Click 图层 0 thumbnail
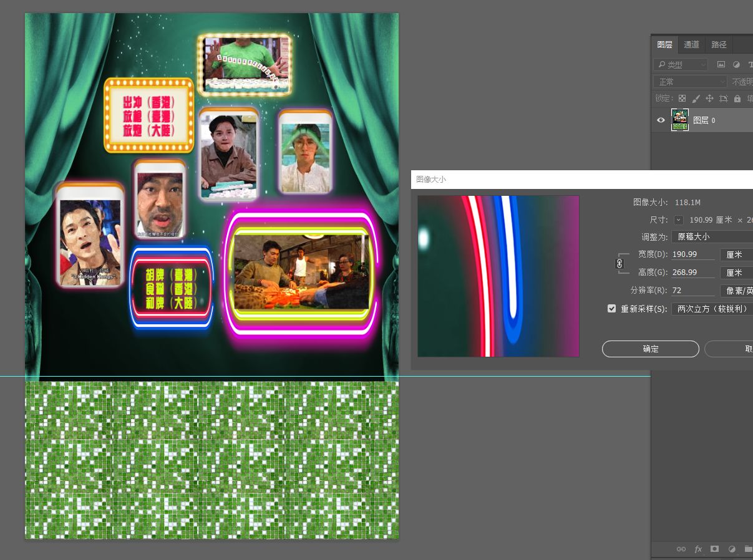 [x=679, y=120]
